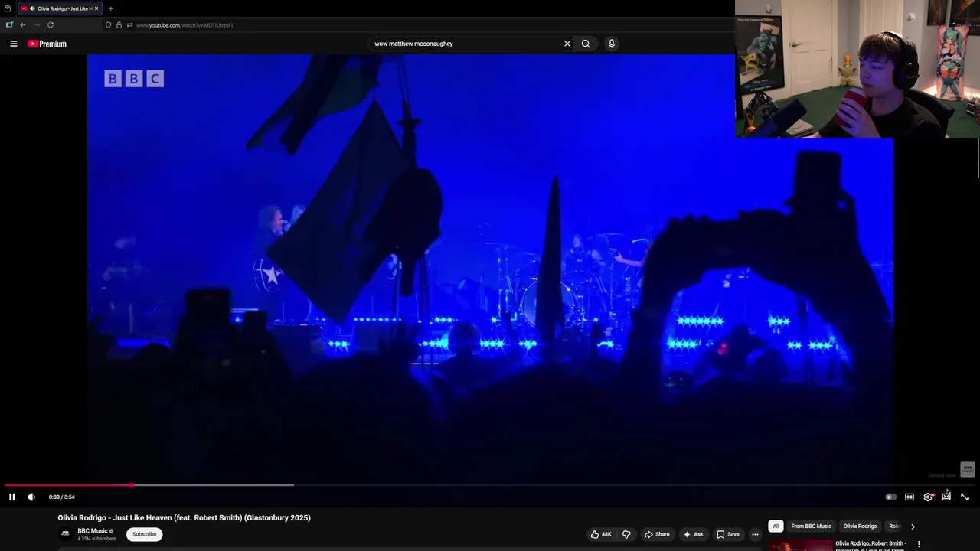Click the elapsed time 0:30 / 3:54
Image resolution: width=980 pixels, height=551 pixels.
tap(62, 497)
